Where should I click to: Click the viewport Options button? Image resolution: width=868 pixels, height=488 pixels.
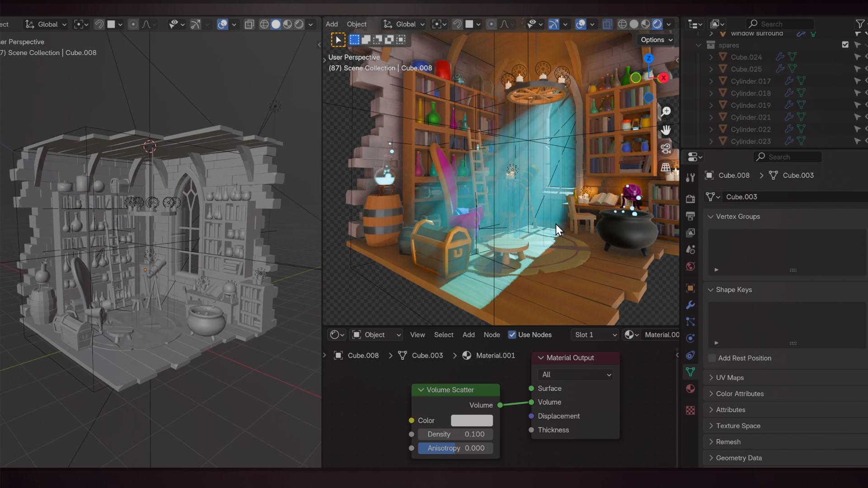click(x=656, y=40)
